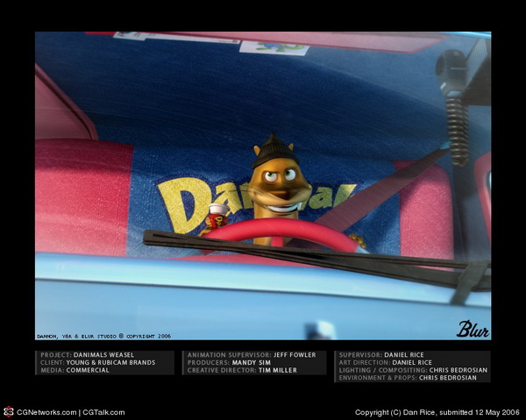
Task: Click the Blur studio logo signature
Action: 473,329
